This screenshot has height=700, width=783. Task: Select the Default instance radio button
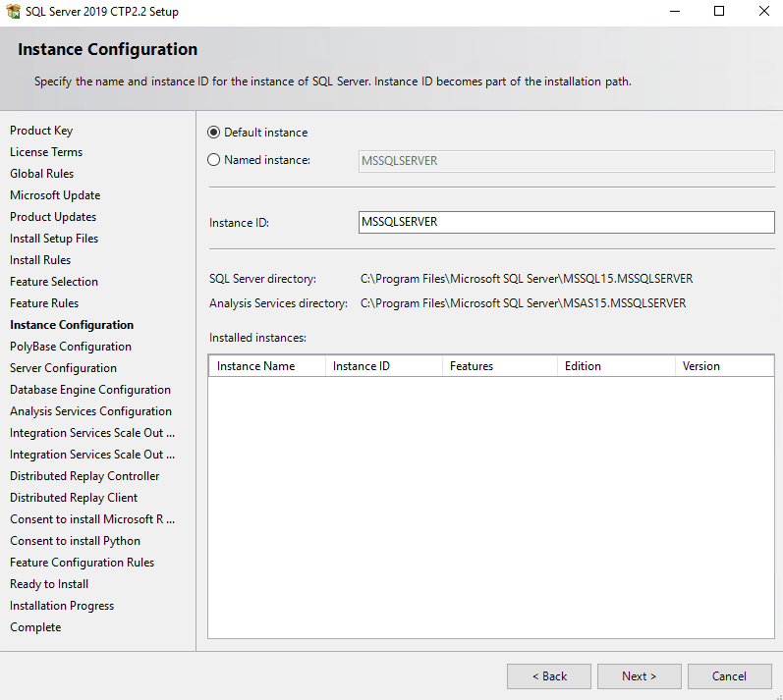214,133
